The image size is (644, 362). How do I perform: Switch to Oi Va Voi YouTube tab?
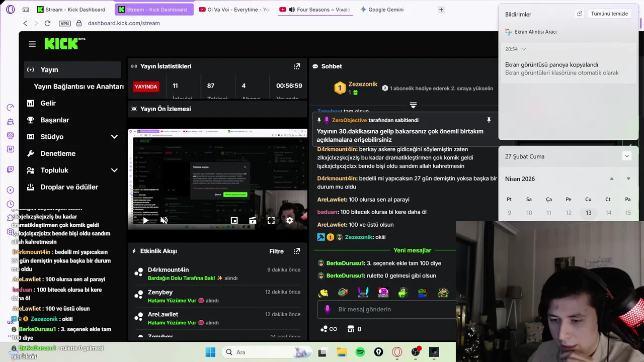coord(234,10)
